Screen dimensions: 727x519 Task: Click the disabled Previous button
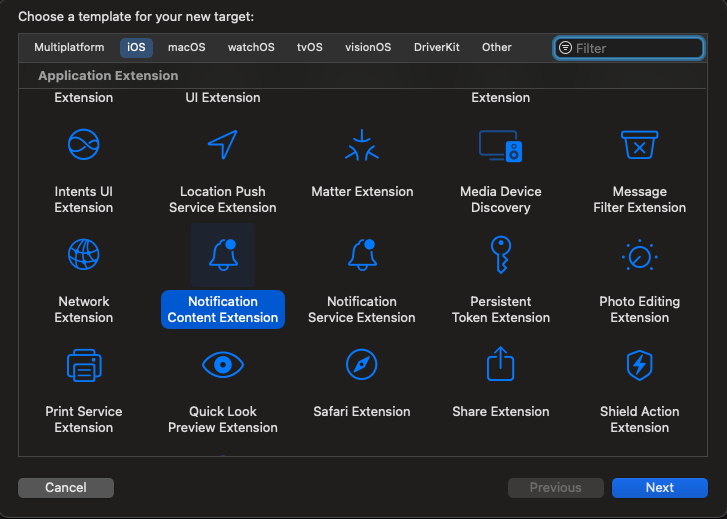click(555, 487)
